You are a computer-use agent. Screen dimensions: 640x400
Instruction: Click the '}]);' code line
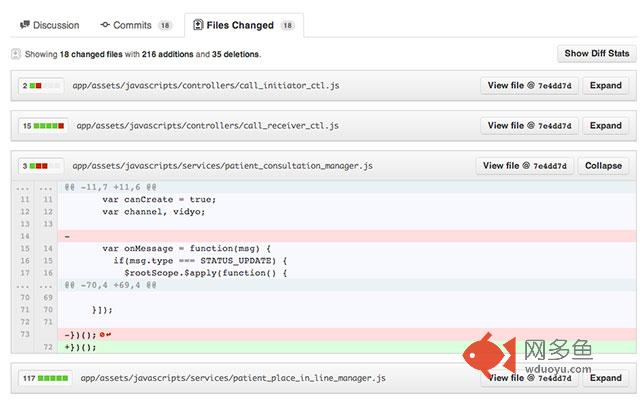pos(102,310)
